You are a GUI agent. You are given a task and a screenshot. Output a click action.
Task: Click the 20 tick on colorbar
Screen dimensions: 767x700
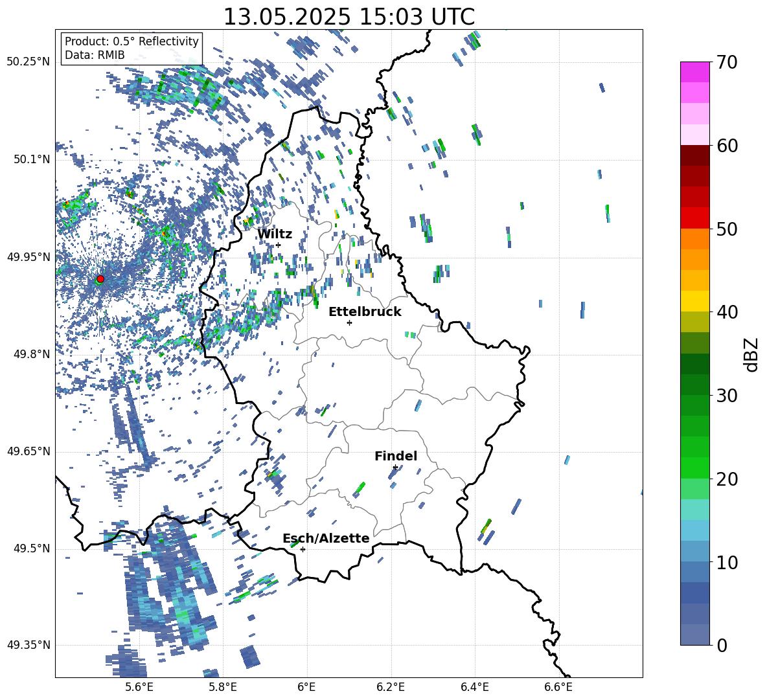point(727,479)
